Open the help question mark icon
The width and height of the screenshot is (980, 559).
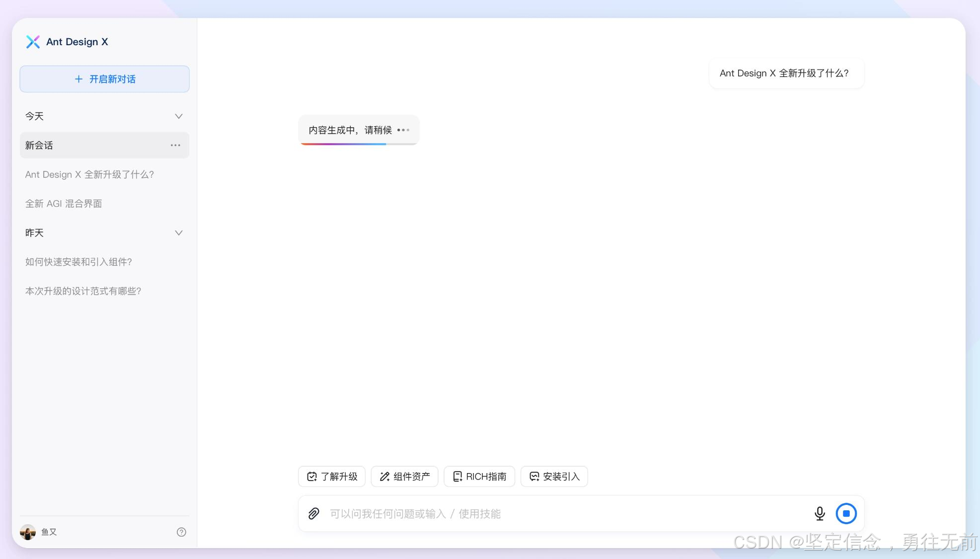coord(181,532)
